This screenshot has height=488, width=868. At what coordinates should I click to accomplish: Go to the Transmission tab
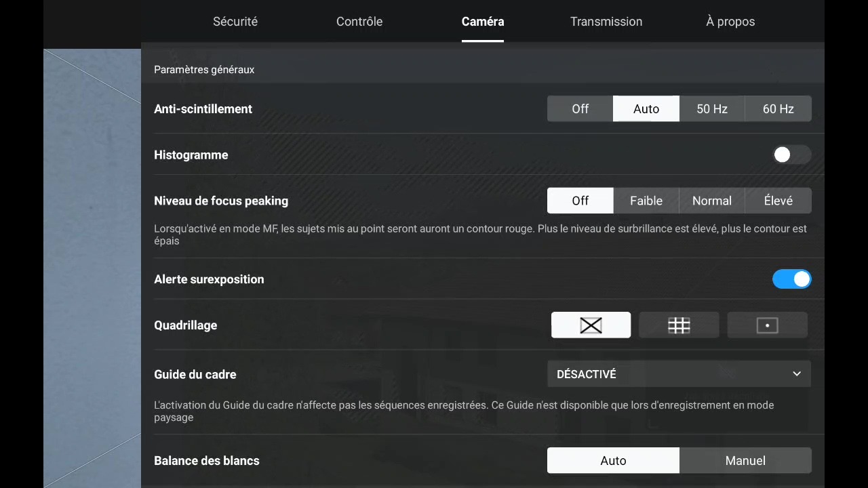tap(606, 22)
